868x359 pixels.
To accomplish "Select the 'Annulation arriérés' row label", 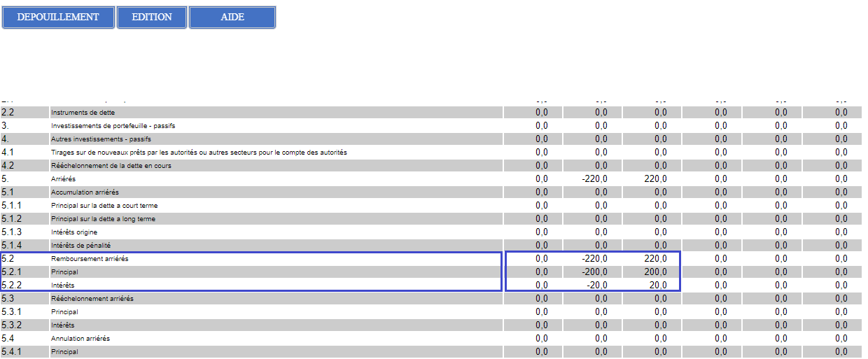I will click(80, 339).
